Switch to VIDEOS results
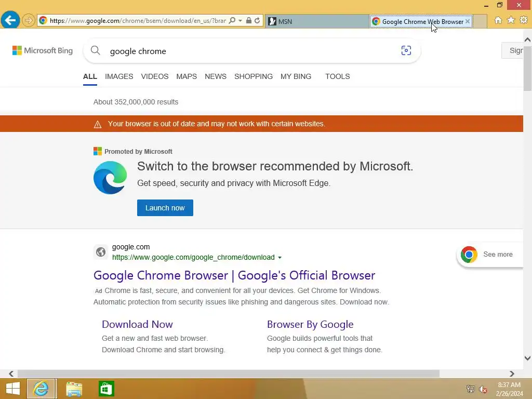532x399 pixels. point(155,77)
